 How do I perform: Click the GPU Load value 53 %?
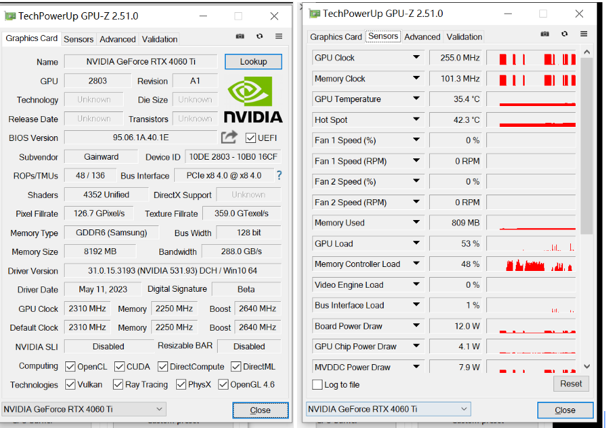(456, 244)
